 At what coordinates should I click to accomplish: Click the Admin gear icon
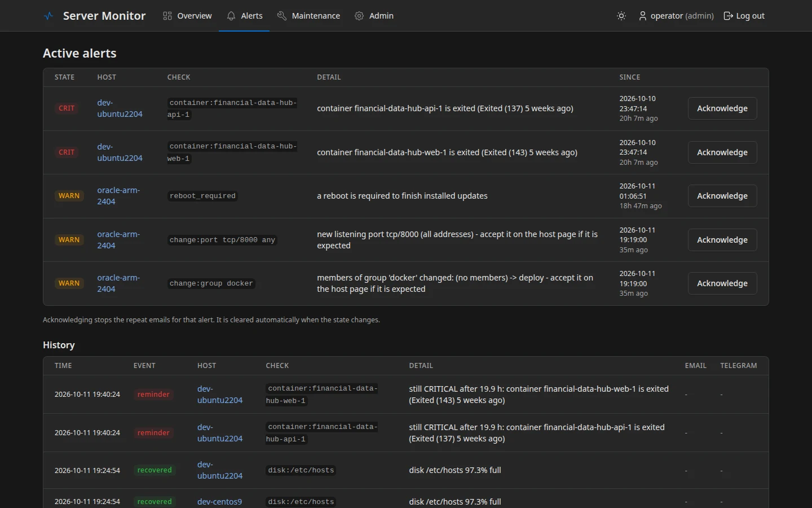click(x=359, y=16)
